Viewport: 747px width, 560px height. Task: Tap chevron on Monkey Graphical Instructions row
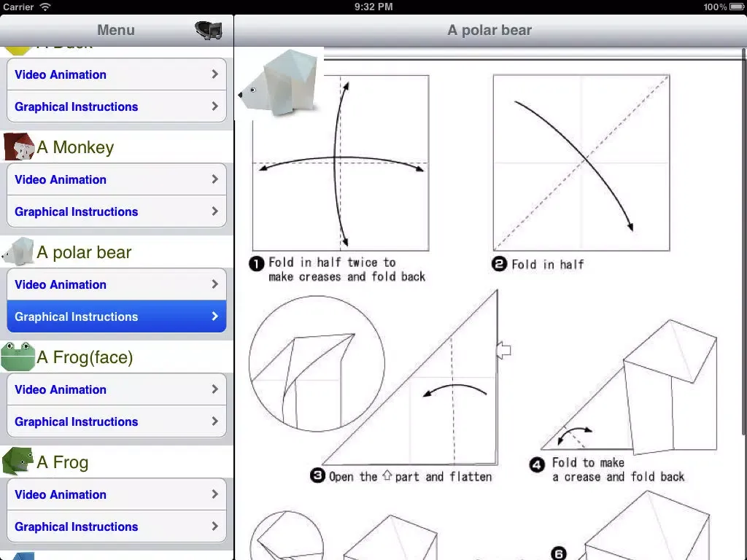215,211
